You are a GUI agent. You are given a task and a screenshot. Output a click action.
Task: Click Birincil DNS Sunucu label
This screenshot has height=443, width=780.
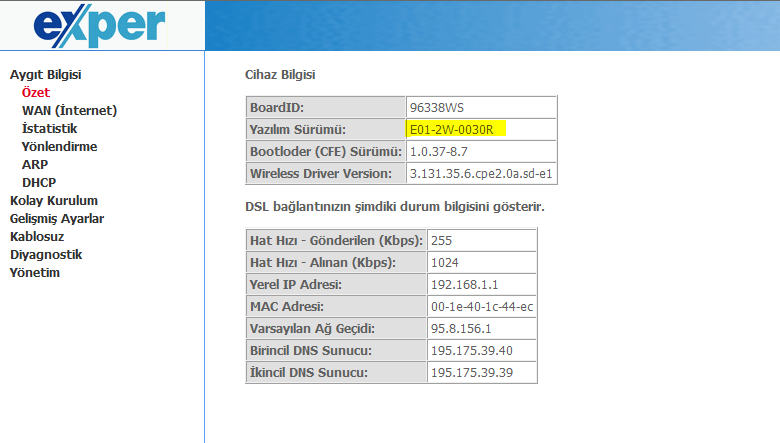[x=311, y=351]
